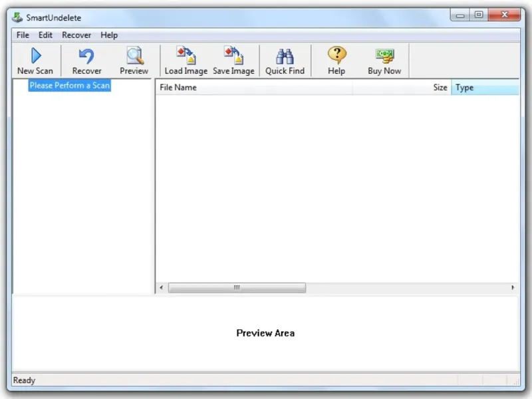Click the SmartUndelete title bar app icon
The width and height of the screenshot is (532, 399).
[17, 17]
